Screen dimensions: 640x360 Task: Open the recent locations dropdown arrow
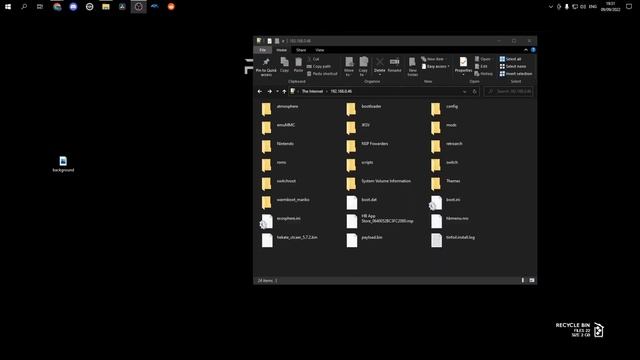click(x=277, y=91)
